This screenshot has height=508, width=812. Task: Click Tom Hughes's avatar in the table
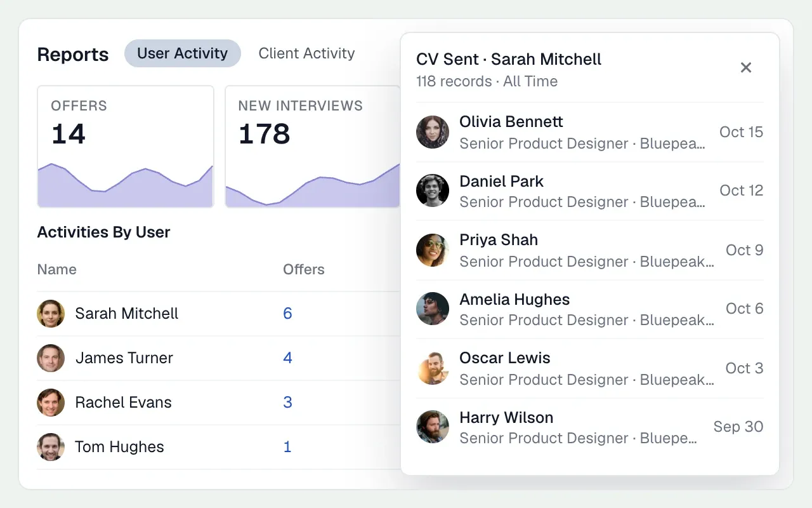(x=51, y=447)
